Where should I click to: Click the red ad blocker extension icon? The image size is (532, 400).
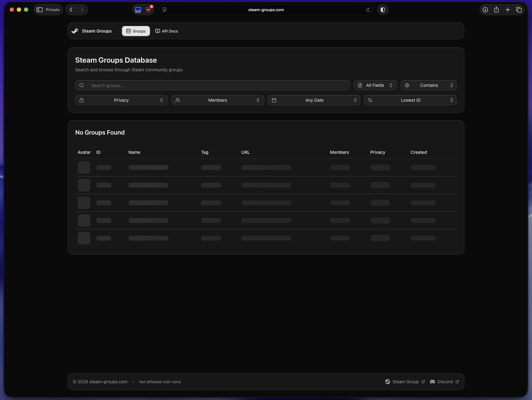[149, 10]
